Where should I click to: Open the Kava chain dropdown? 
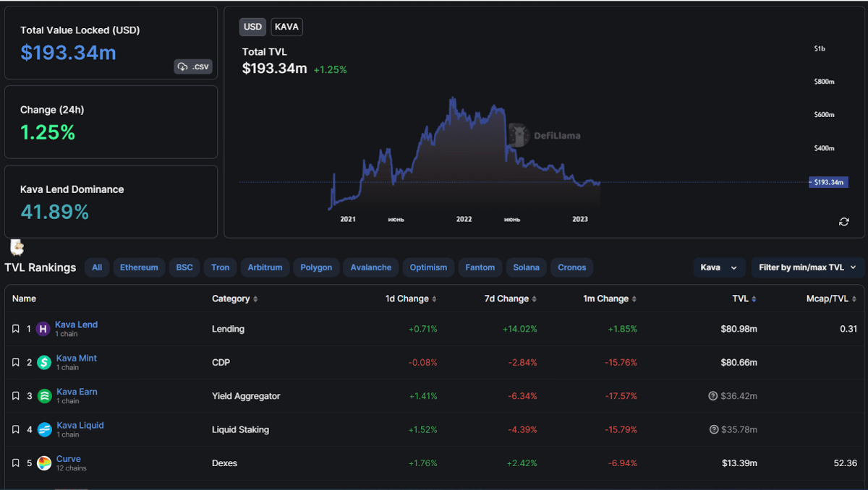718,267
